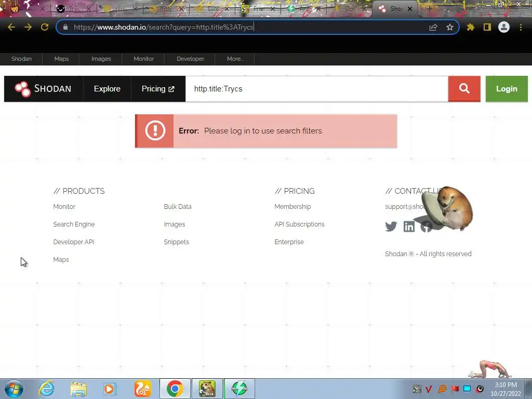
Task: Switch to Chrome on the taskbar
Action: [x=175, y=389]
